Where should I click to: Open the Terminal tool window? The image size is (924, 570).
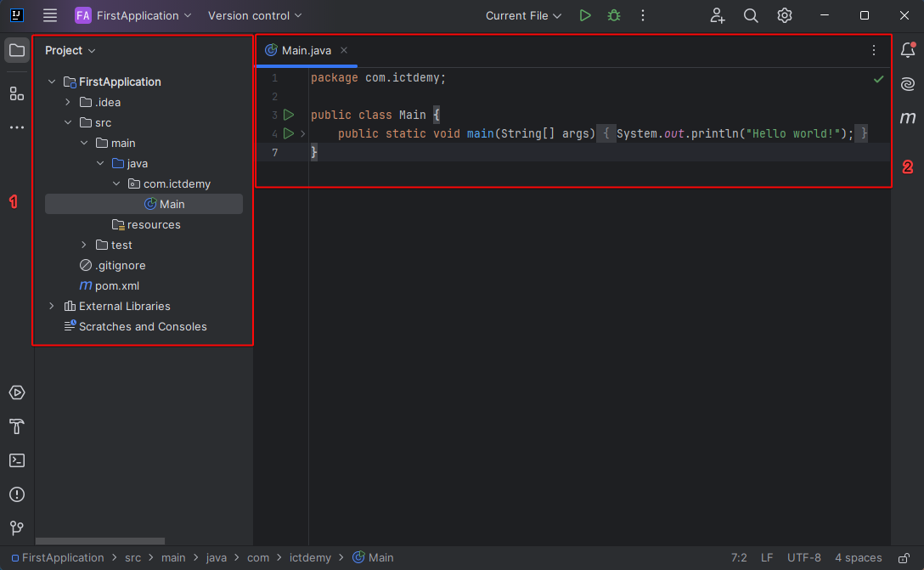pos(17,460)
